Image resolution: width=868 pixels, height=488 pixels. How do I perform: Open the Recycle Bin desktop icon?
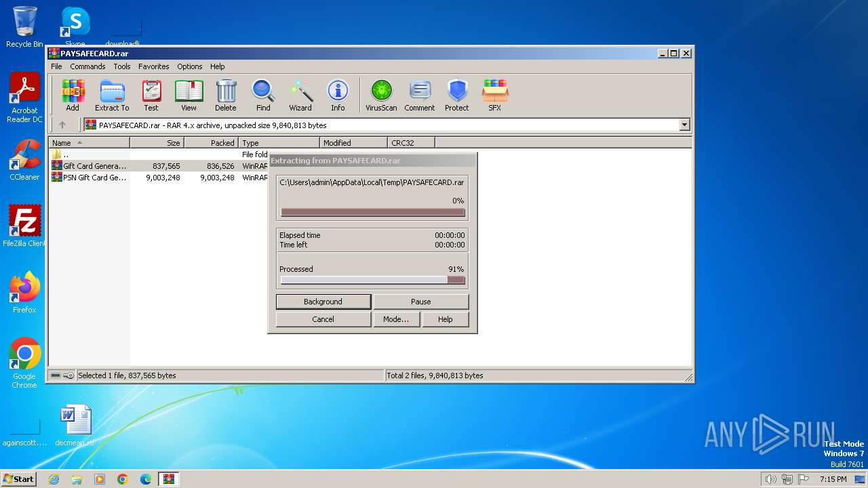(x=24, y=27)
